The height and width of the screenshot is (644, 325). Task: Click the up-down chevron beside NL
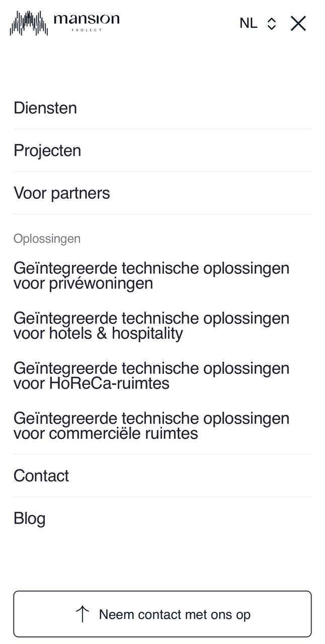click(x=272, y=24)
